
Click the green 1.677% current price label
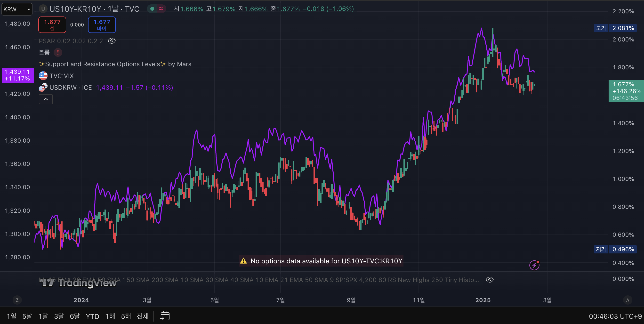626,91
